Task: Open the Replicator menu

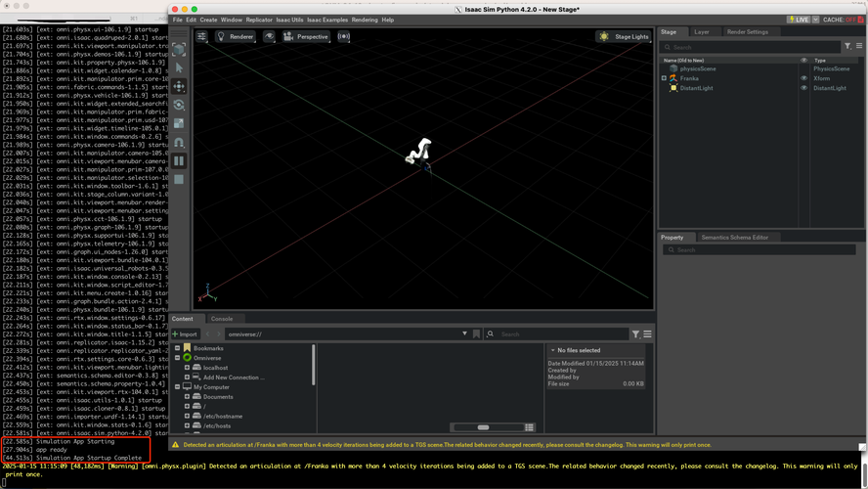Action: 259,20
